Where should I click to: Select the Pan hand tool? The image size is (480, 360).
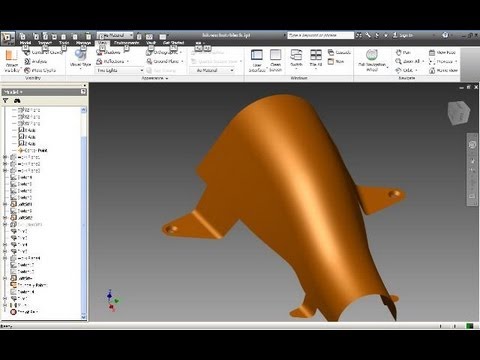click(398, 52)
